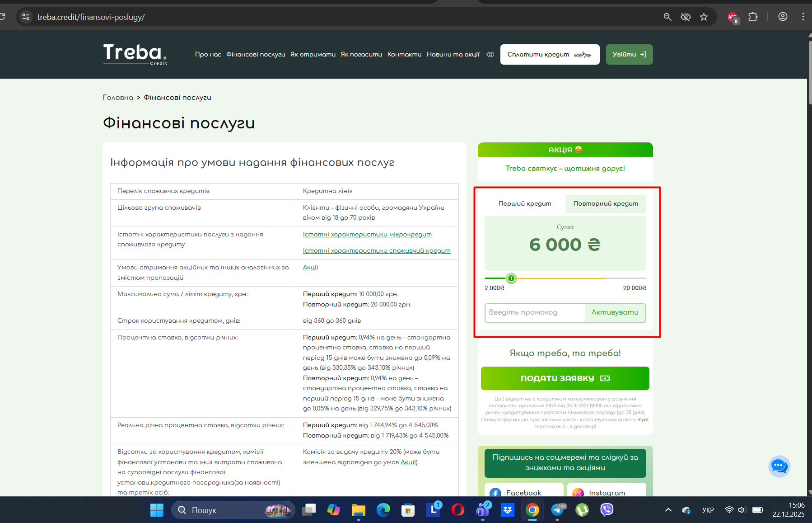Click the Сплатити кредит button
Screen dimensions: 812x523
(x=550, y=54)
